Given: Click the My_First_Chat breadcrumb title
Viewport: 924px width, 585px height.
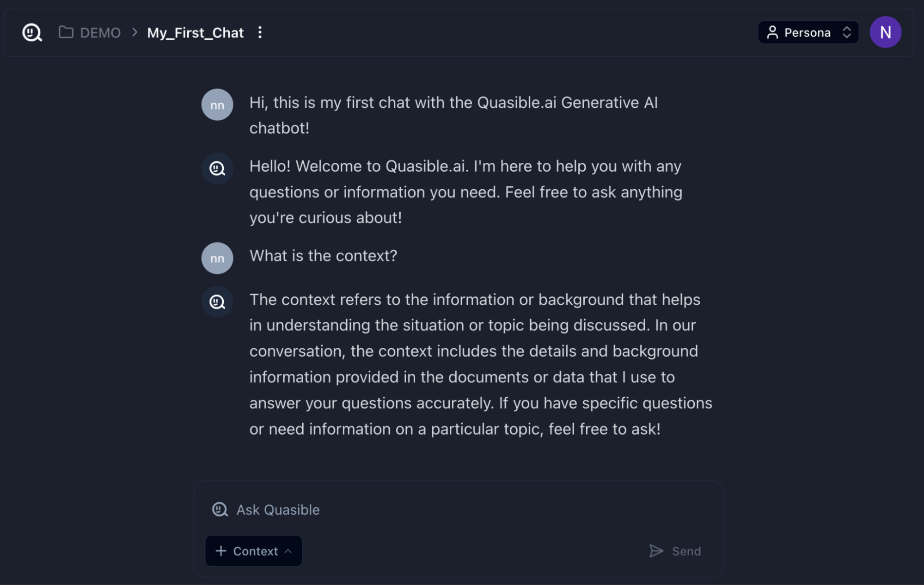Looking at the screenshot, I should pos(195,33).
